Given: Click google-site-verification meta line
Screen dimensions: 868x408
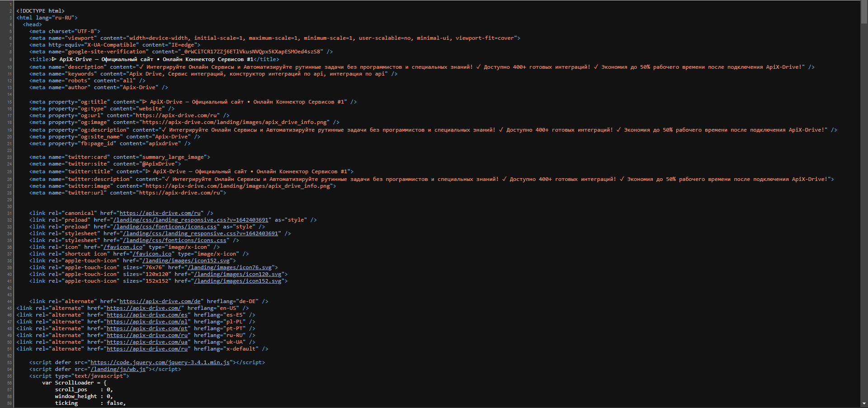Looking at the screenshot, I should pos(181,52).
